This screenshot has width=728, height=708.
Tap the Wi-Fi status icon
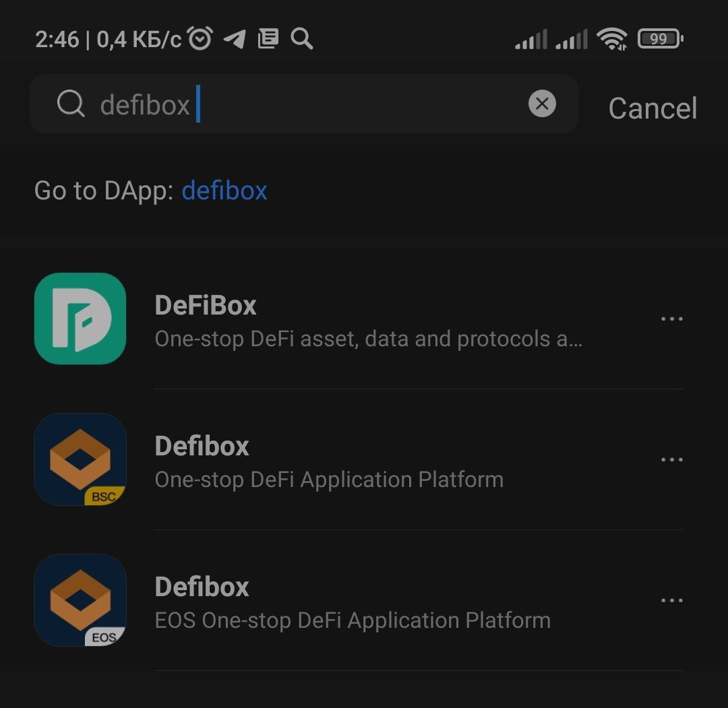pos(613,39)
